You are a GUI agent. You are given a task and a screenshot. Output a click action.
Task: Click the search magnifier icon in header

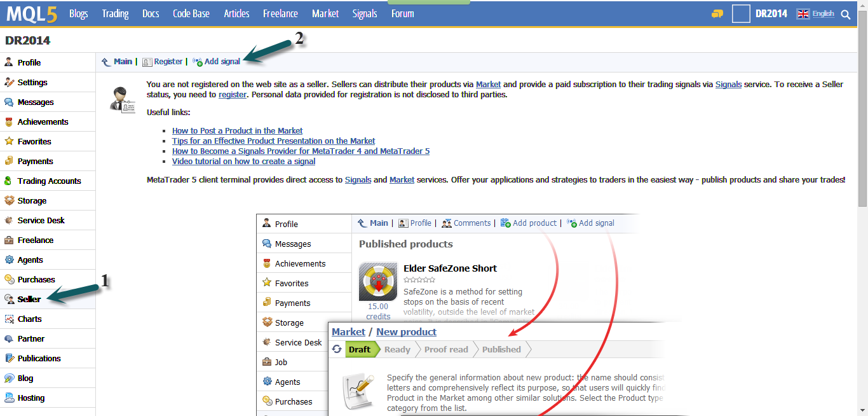pos(846,14)
